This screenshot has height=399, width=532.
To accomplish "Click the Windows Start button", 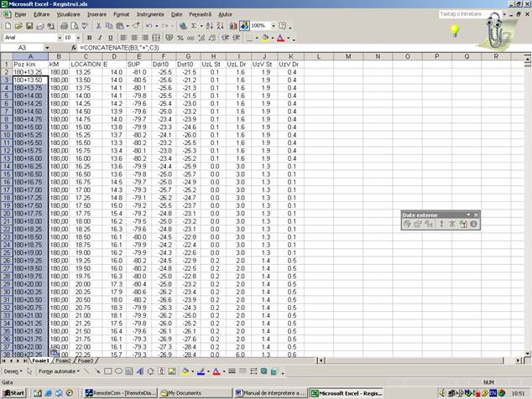I will pyautogui.click(x=14, y=392).
